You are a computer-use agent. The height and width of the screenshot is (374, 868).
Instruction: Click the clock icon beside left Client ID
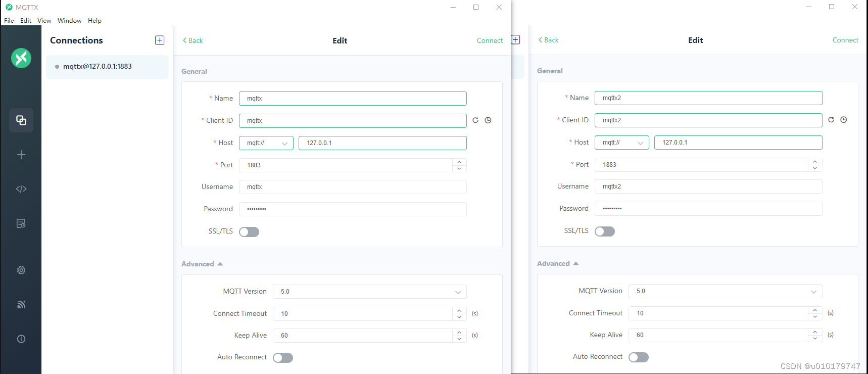pyautogui.click(x=488, y=120)
